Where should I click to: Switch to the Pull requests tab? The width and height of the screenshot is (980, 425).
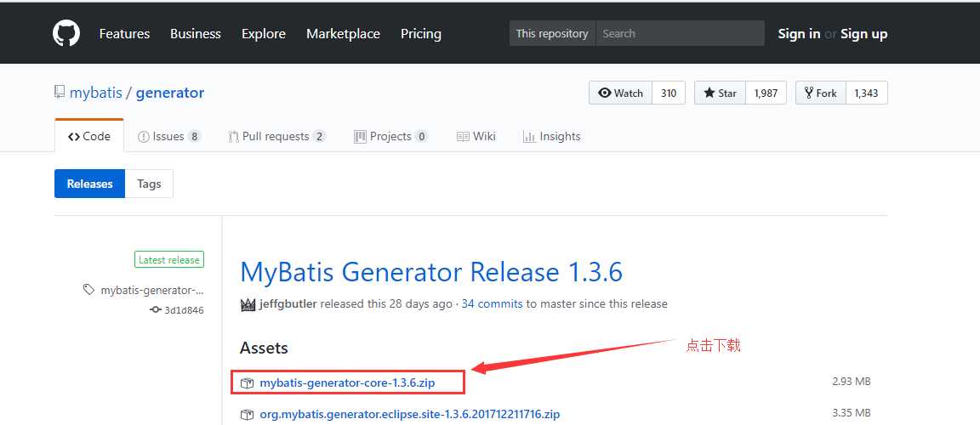276,136
